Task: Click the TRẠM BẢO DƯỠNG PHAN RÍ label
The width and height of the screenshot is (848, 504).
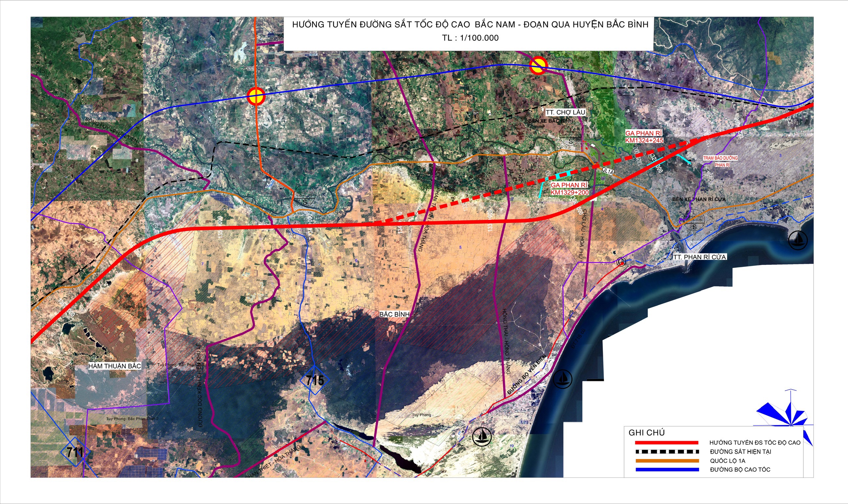Action: point(720,161)
